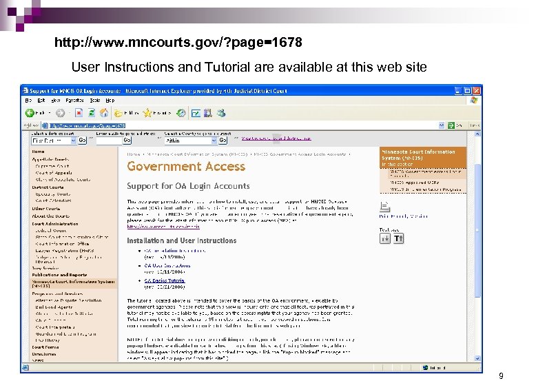
Task: Click in the zip code entry field
Action: pyautogui.click(x=109, y=141)
